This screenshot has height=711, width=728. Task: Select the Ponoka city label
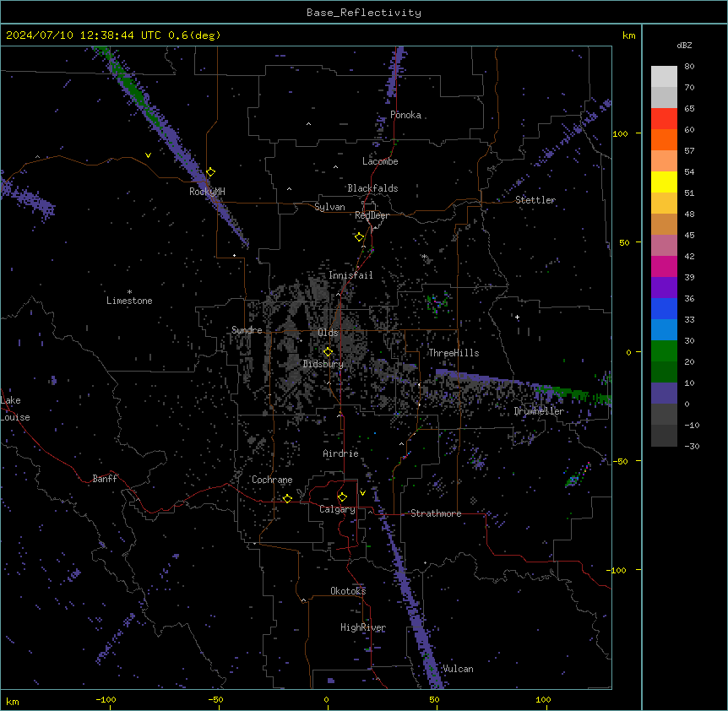405,115
